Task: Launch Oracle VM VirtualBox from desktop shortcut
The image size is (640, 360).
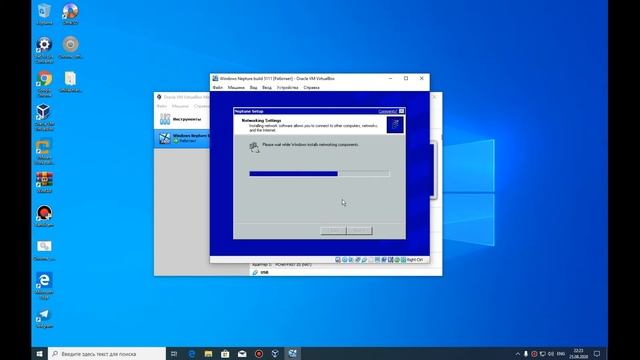Action: coord(44,117)
